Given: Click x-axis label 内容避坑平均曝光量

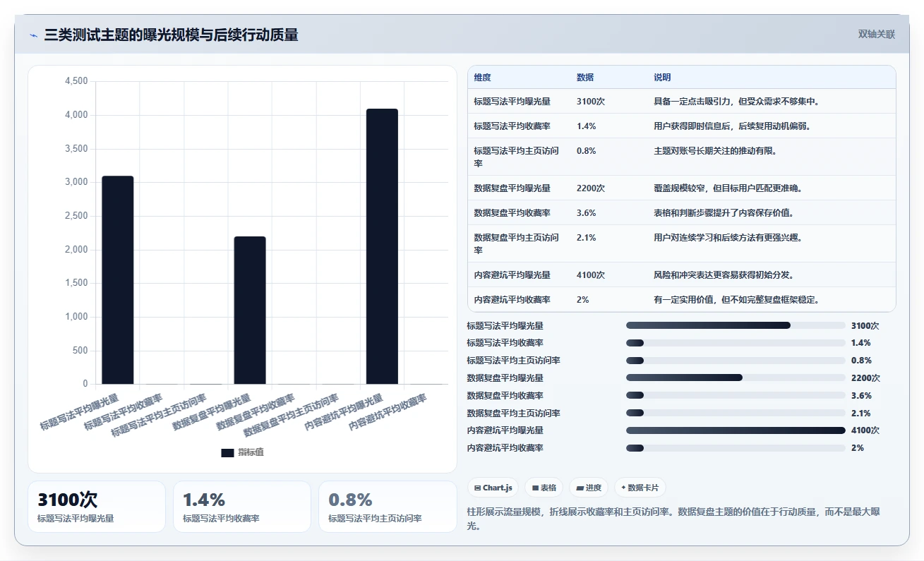Looking at the screenshot, I should 345,411.
